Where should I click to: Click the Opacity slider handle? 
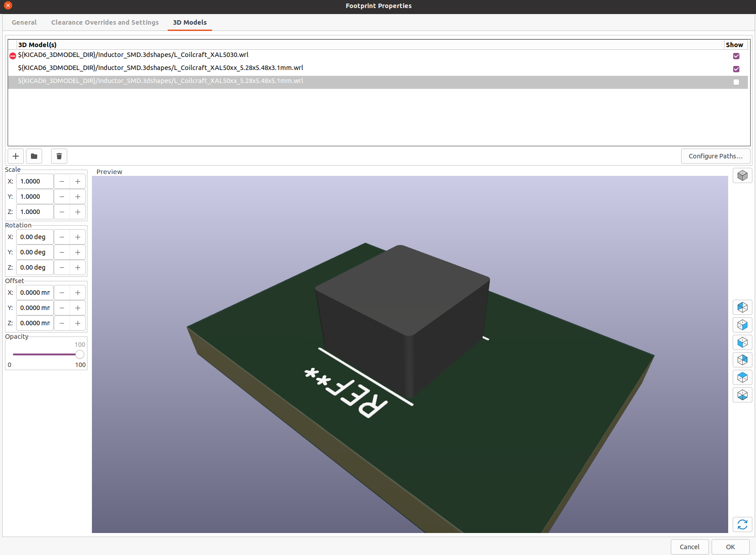80,354
